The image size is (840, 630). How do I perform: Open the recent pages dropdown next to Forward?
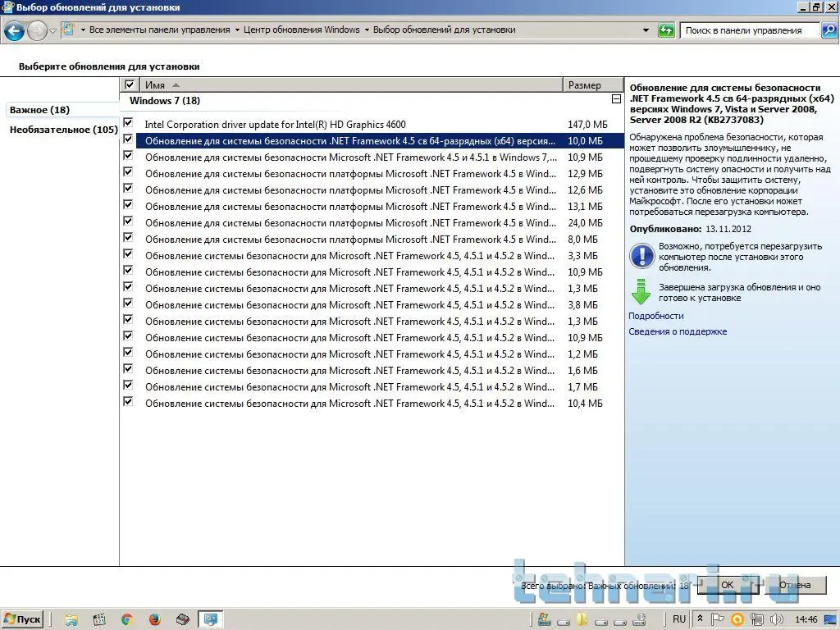click(52, 31)
